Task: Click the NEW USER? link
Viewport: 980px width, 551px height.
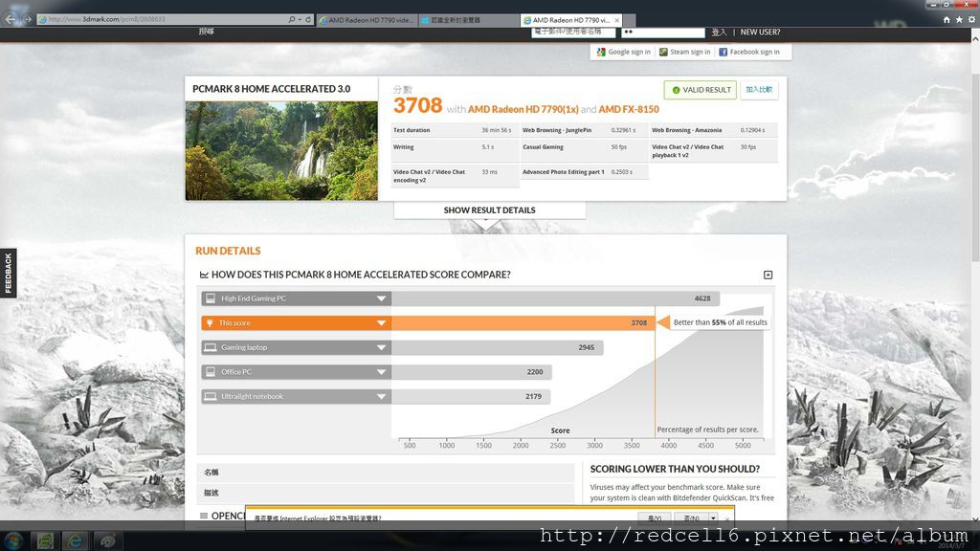Action: 760,32
